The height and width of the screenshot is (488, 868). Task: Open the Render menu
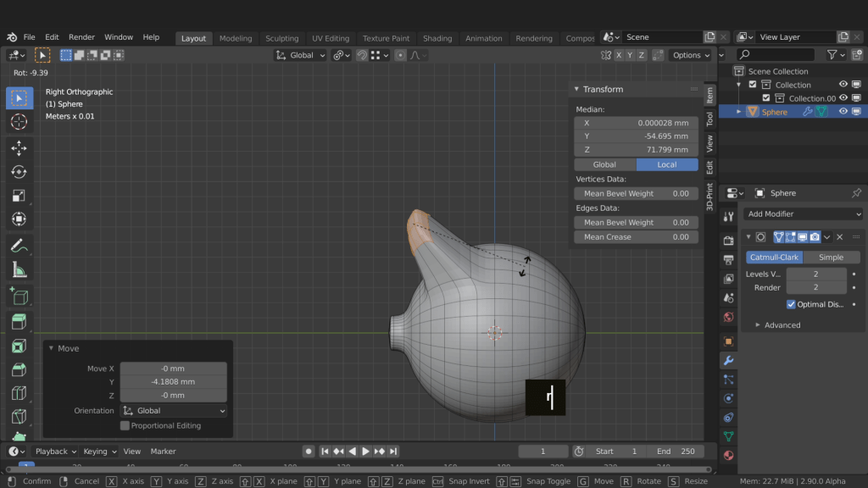click(x=81, y=37)
